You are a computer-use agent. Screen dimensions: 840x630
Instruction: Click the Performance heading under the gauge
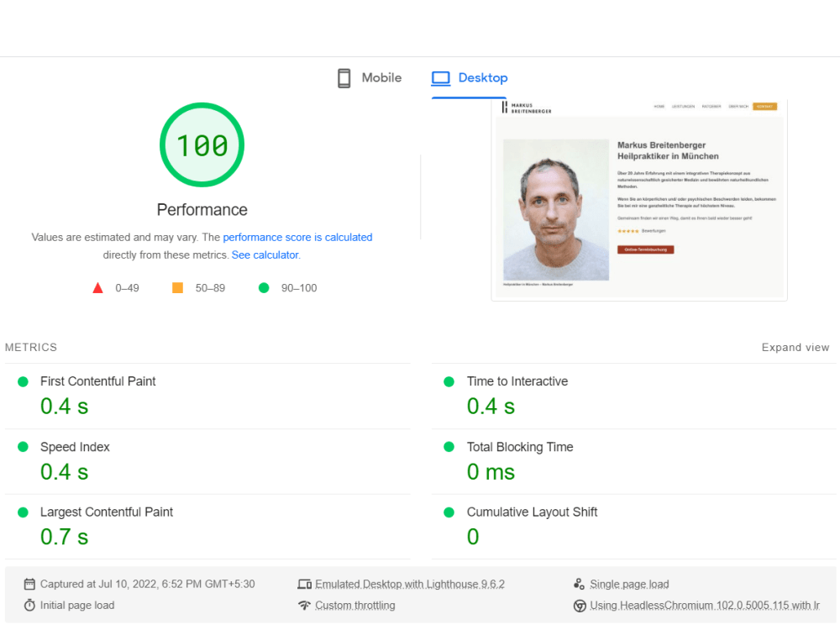(x=202, y=210)
